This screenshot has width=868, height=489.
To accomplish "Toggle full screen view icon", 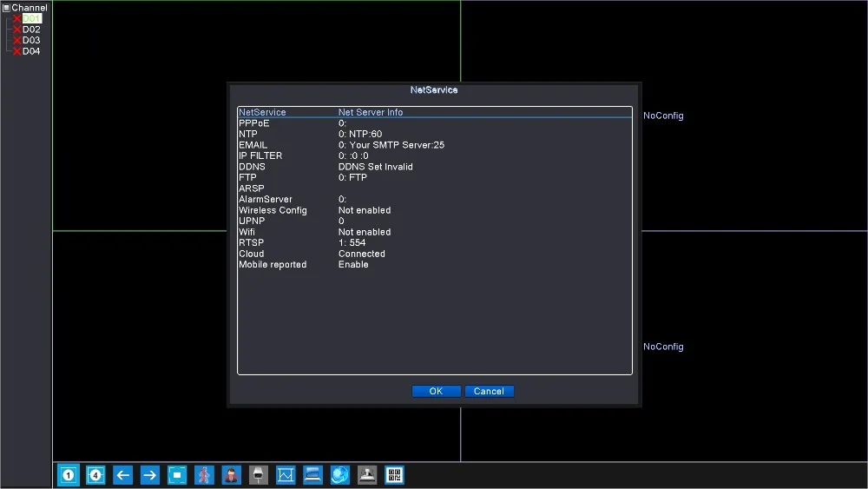I will pyautogui.click(x=177, y=475).
